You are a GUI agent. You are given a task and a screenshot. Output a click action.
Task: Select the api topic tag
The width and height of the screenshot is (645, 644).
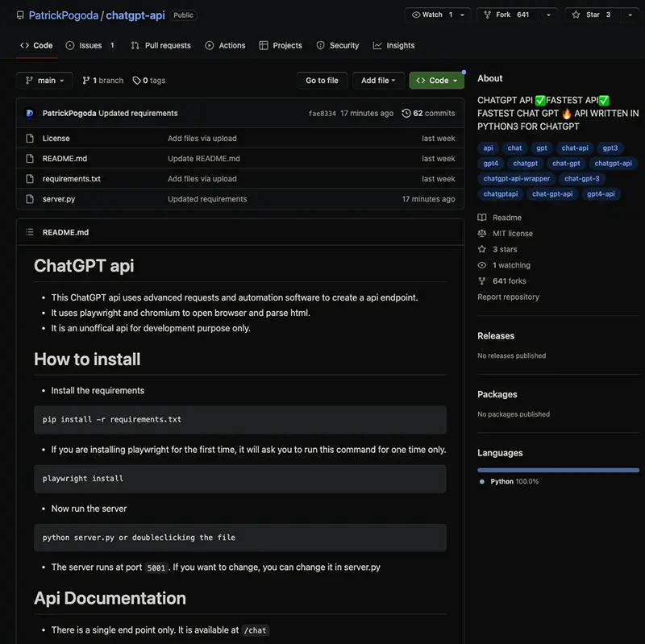489,148
